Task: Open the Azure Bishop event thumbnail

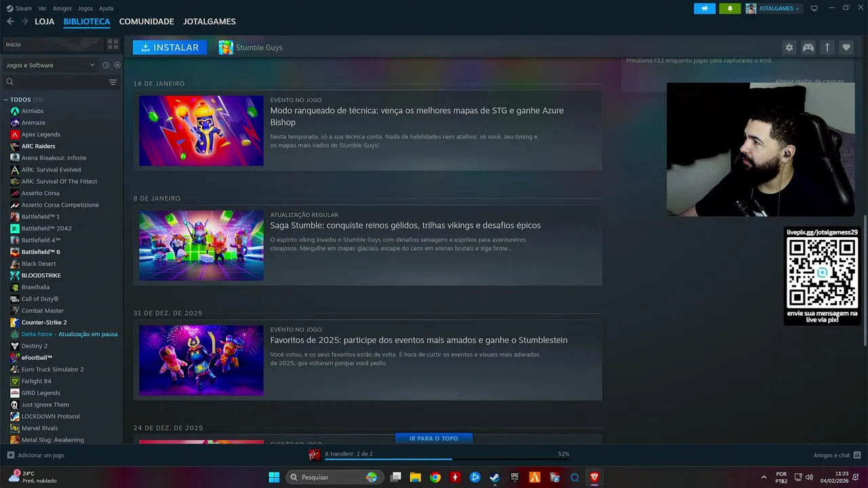Action: point(201,130)
